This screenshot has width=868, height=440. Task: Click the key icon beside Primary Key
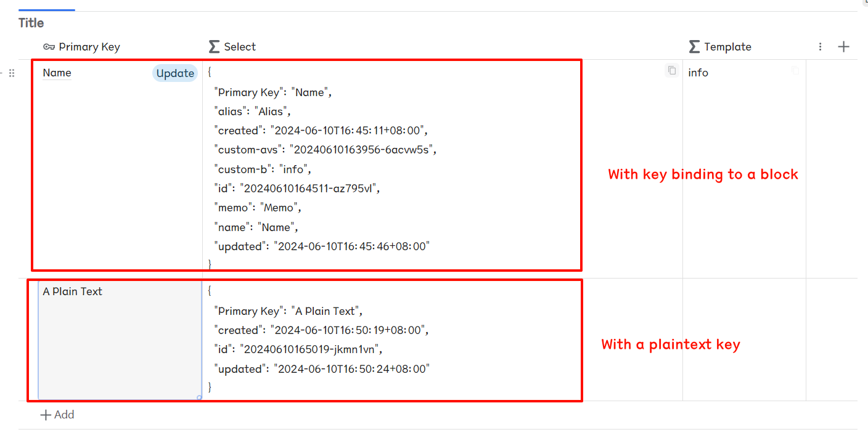(49, 47)
